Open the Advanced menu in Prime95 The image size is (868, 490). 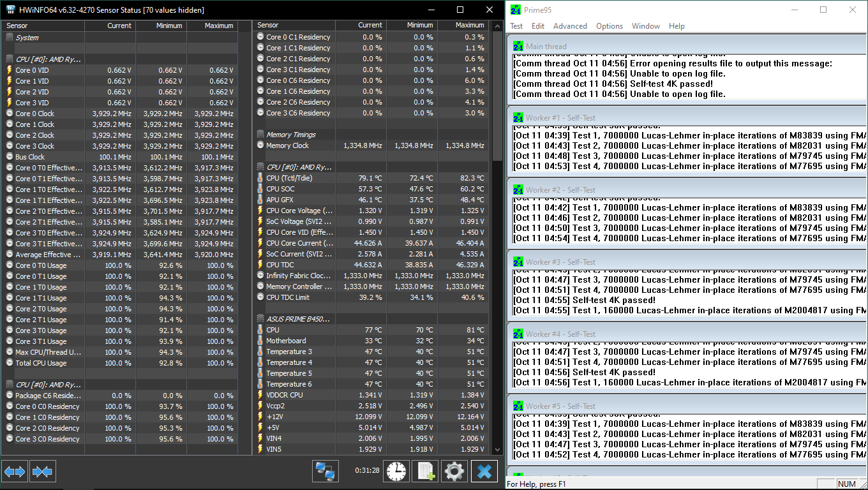(570, 26)
